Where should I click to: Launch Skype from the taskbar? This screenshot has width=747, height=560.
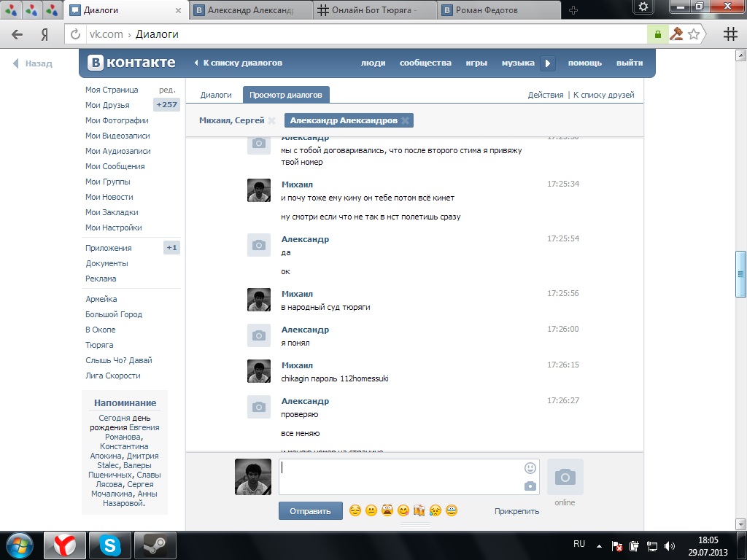click(109, 545)
